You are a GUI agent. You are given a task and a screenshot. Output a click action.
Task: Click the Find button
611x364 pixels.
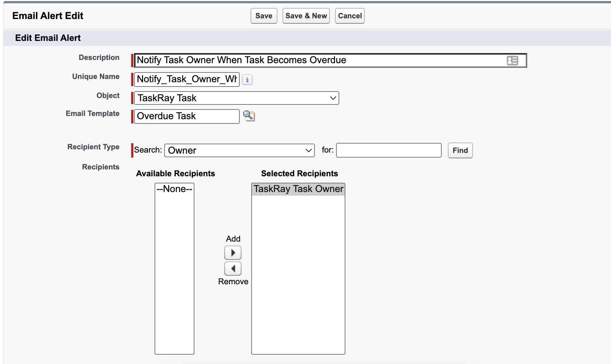[460, 150]
